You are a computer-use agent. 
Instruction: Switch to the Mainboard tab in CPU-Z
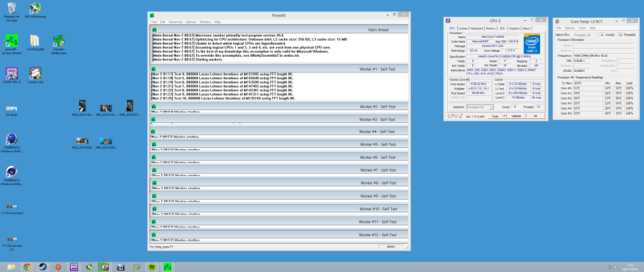(477, 28)
